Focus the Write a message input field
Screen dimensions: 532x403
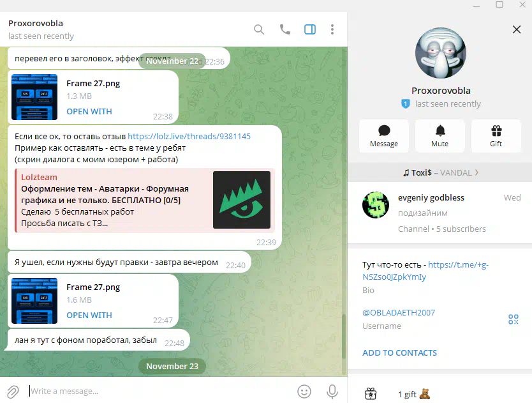click(159, 391)
